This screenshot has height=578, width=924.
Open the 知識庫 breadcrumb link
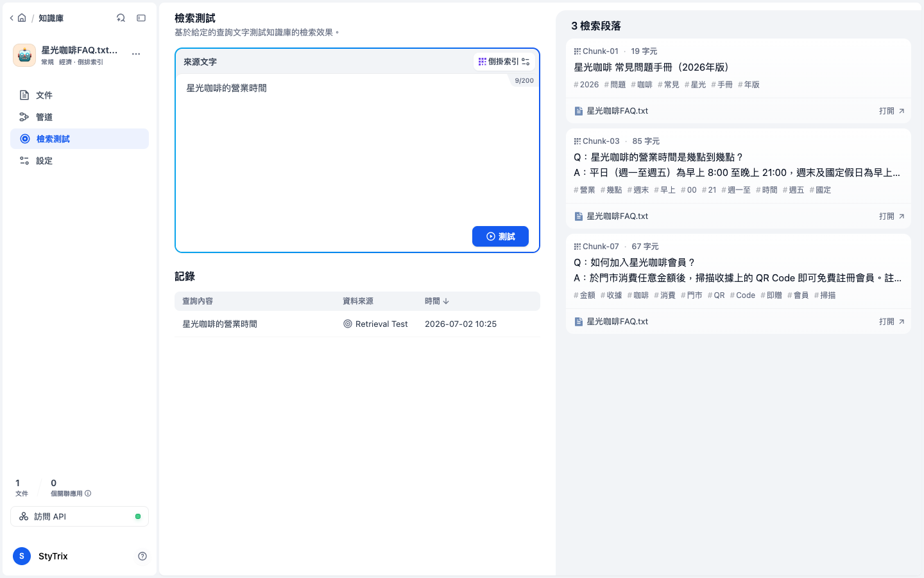coord(51,18)
